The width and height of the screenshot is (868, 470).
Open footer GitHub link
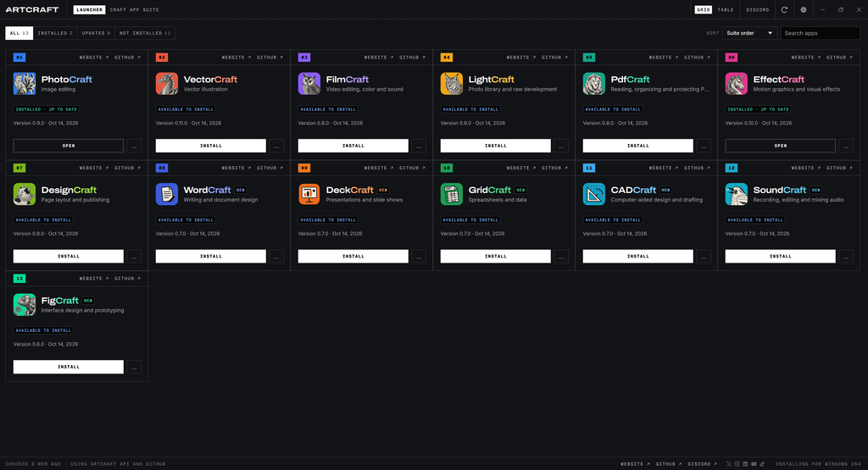click(x=670, y=464)
